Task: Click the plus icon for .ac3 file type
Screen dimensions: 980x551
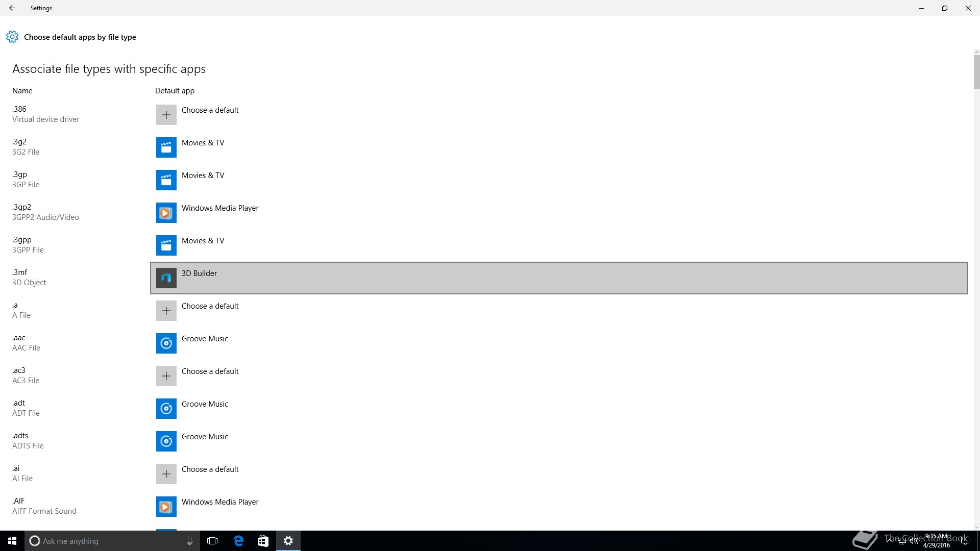Action: (166, 376)
